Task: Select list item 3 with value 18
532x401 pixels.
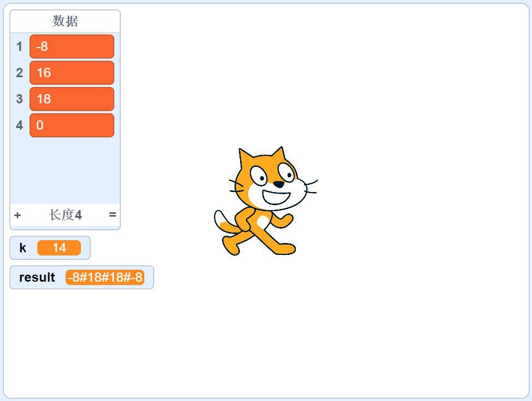Action: (x=72, y=99)
